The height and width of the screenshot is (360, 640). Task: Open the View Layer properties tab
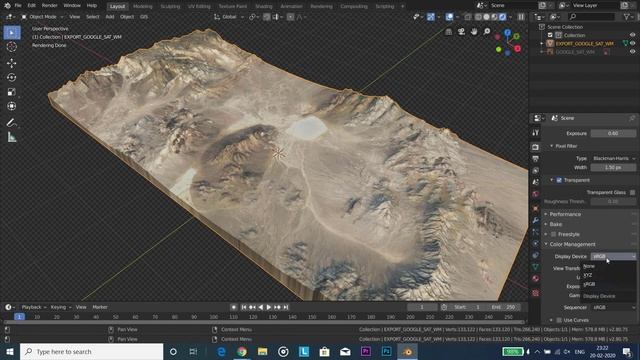tap(536, 171)
